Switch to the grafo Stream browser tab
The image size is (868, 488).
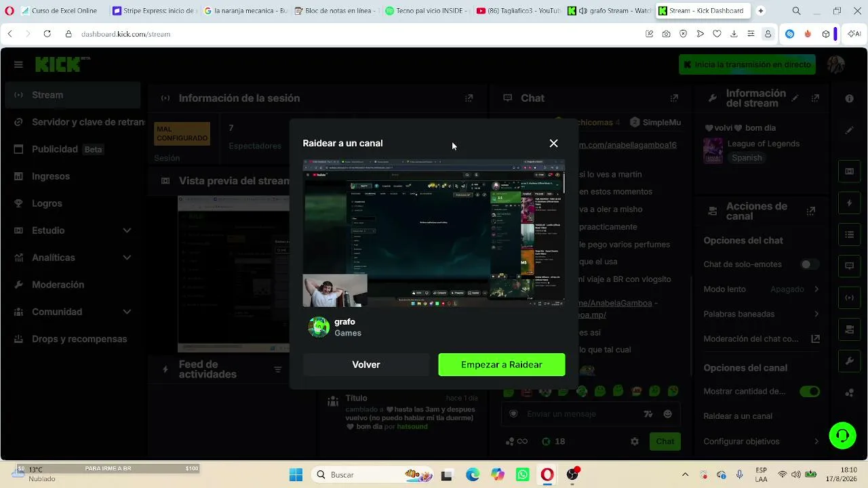pos(609,11)
